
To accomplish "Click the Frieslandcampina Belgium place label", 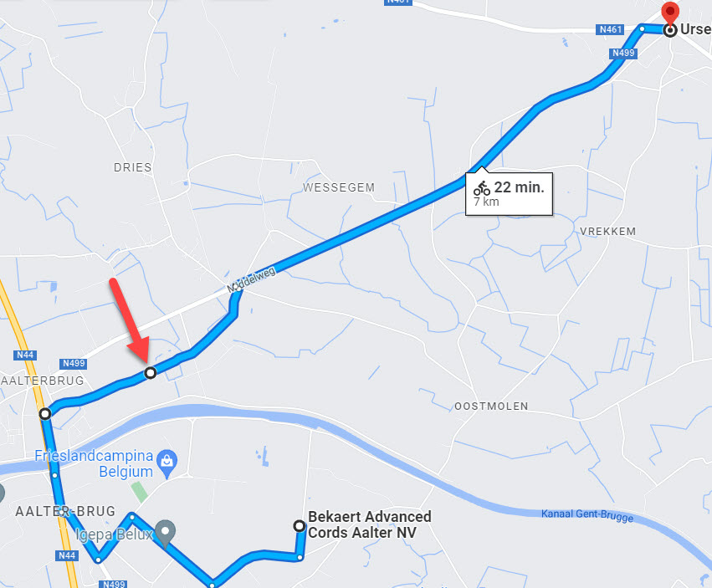I will tap(94, 463).
